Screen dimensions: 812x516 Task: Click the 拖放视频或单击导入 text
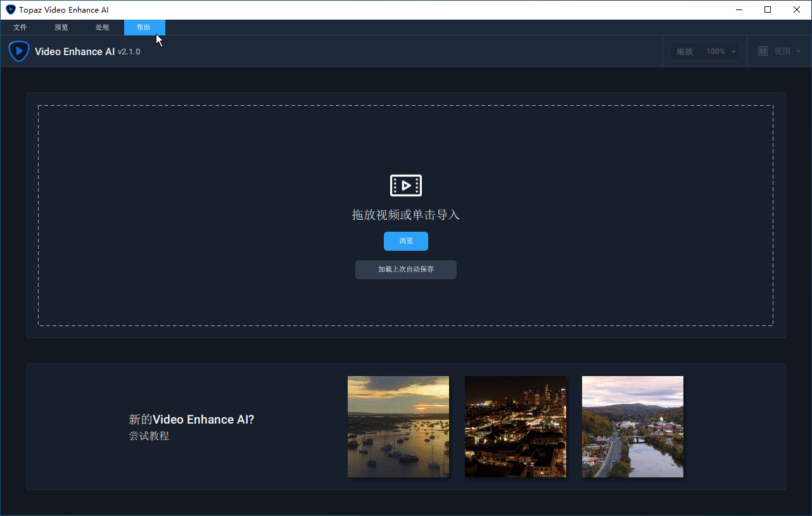[x=406, y=215]
